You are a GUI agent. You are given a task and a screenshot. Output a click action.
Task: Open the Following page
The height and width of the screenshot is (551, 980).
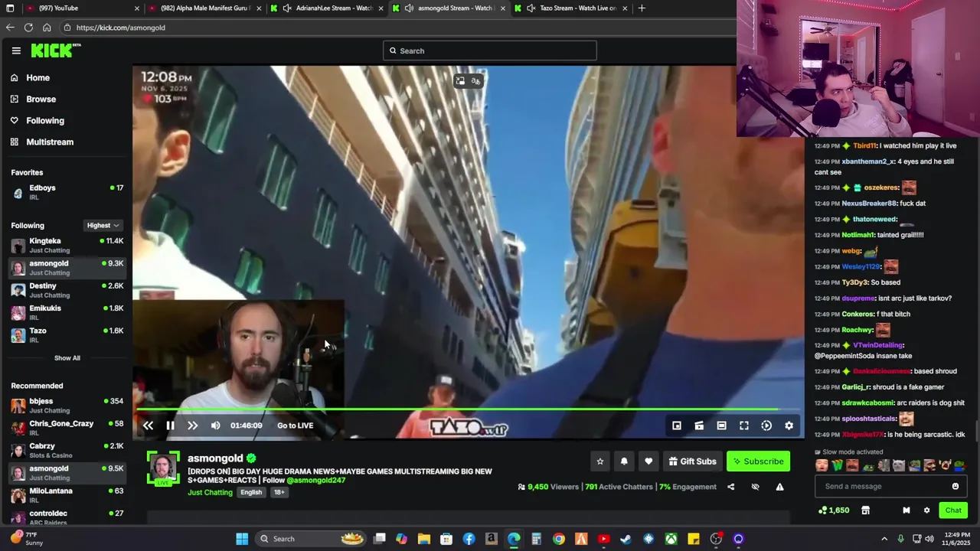tap(38, 120)
